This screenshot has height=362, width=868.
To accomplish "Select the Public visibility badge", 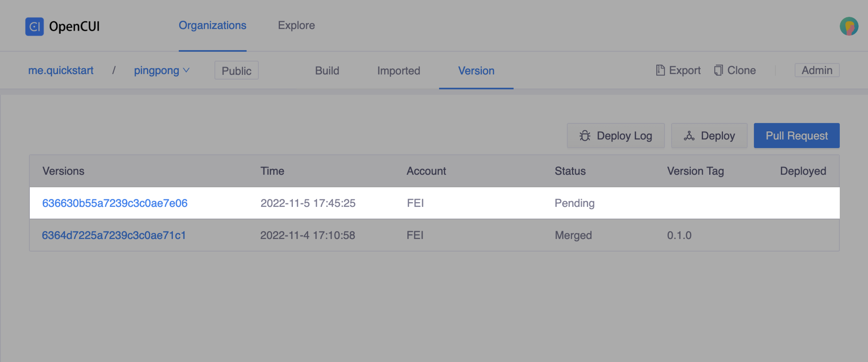I will (x=236, y=70).
